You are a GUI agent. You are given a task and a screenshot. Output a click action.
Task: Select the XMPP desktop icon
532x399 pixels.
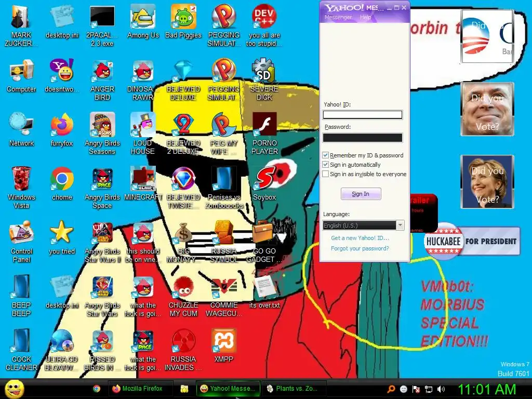coord(223,345)
